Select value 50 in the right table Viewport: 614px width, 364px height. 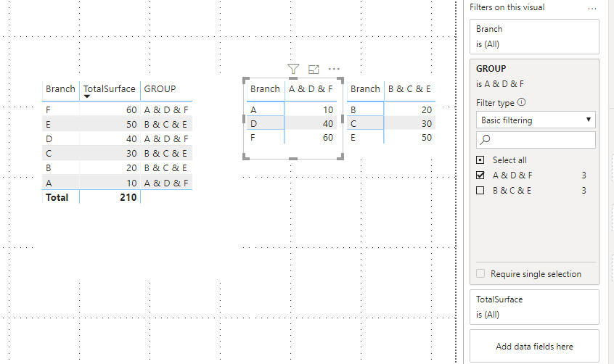coord(427,137)
